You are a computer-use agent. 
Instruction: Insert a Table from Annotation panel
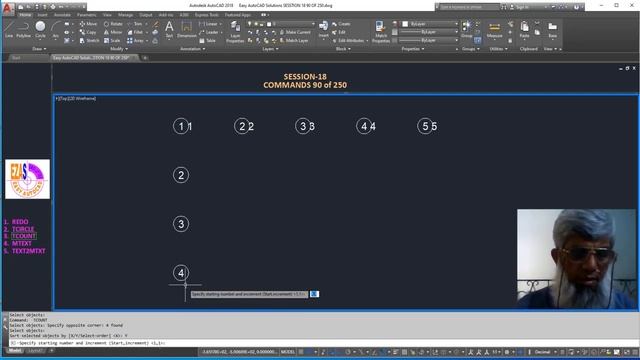click(x=207, y=40)
